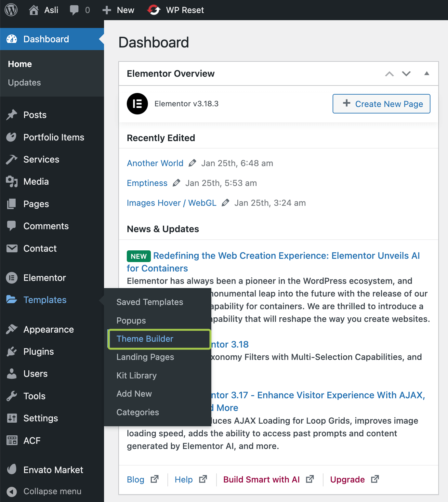The height and width of the screenshot is (502, 448).
Task: Select Kit Library in the submenu
Action: (x=137, y=376)
